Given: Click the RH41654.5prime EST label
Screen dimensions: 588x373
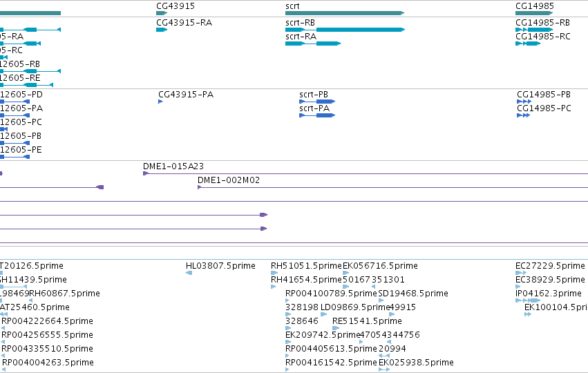Looking at the screenshot, I should coord(306,280).
